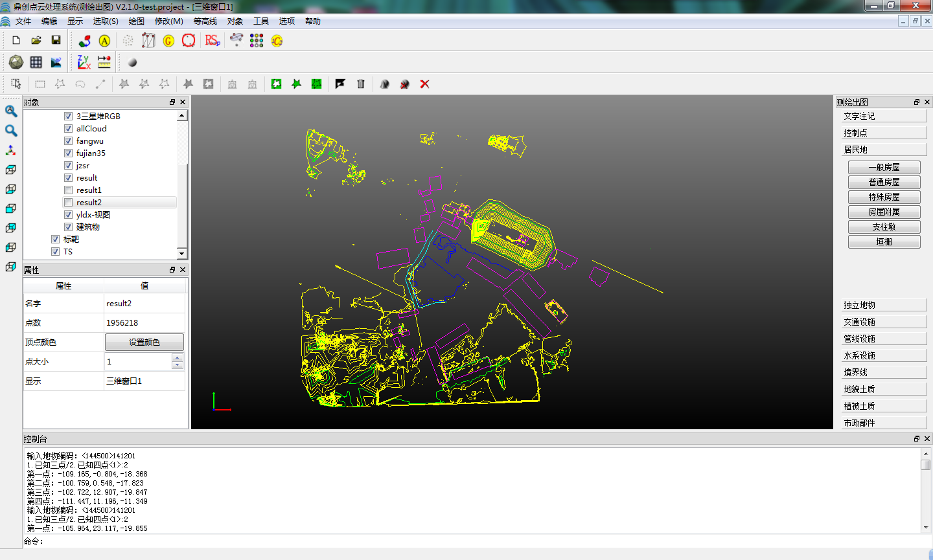The height and width of the screenshot is (560, 933).
Task: Select the ZYX coordinate axes icon
Action: point(84,62)
